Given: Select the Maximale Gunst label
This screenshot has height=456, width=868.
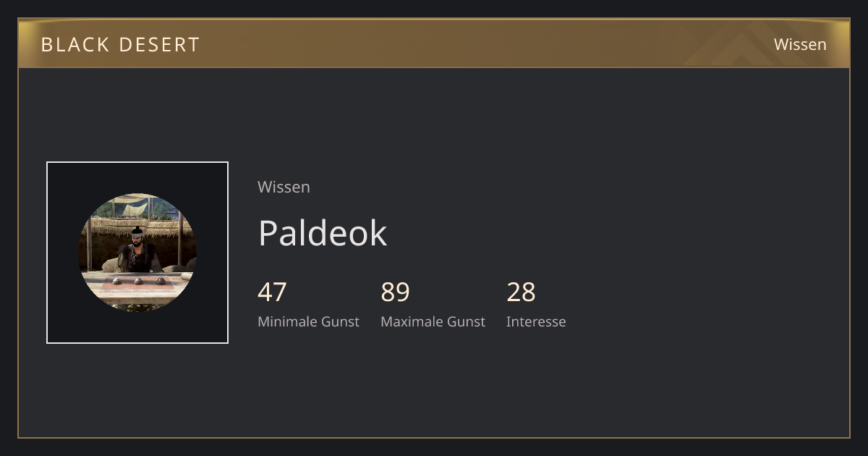Looking at the screenshot, I should click(x=433, y=321).
